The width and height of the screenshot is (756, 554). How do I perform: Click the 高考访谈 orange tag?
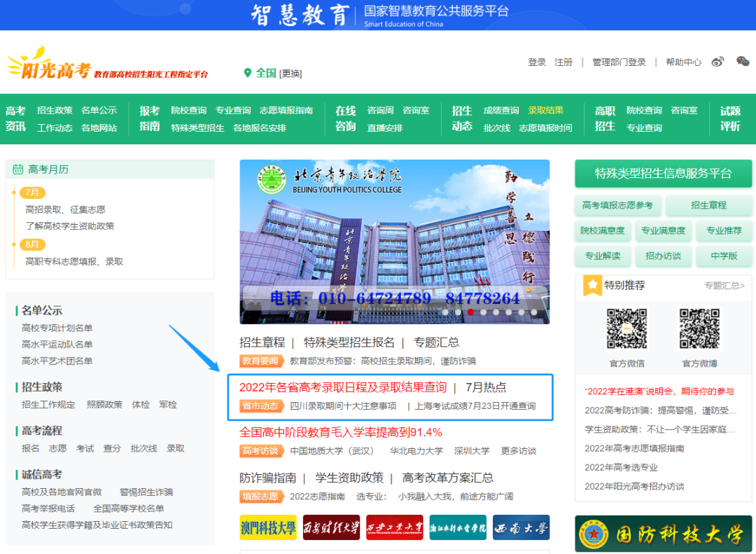tap(261, 451)
